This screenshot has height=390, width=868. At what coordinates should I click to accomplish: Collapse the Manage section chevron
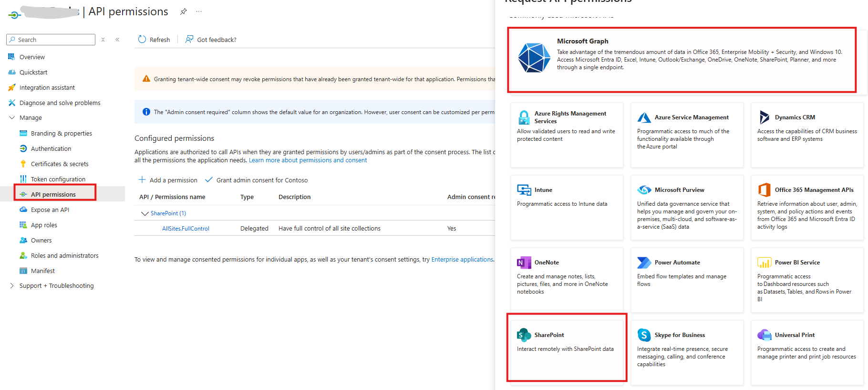12,117
